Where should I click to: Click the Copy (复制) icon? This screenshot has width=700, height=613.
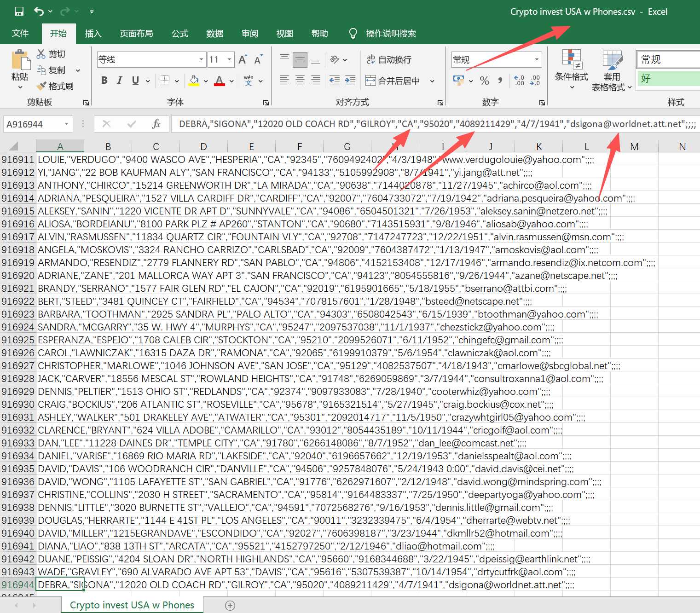pos(41,70)
